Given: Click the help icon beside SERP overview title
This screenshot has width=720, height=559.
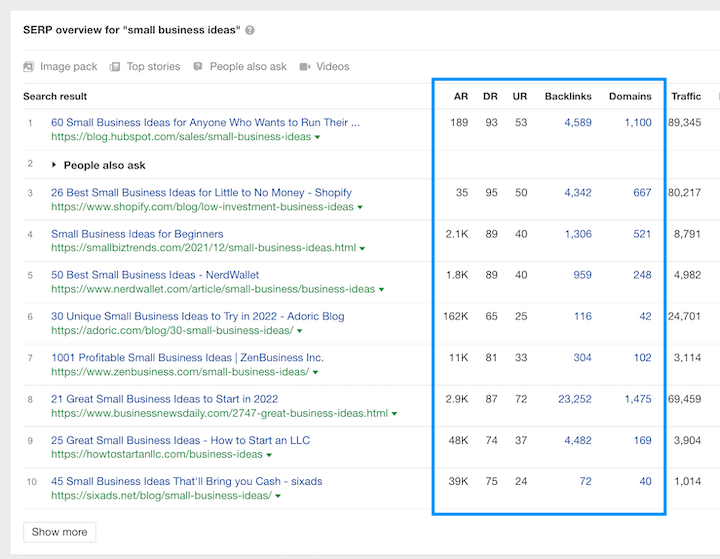Looking at the screenshot, I should (x=250, y=31).
